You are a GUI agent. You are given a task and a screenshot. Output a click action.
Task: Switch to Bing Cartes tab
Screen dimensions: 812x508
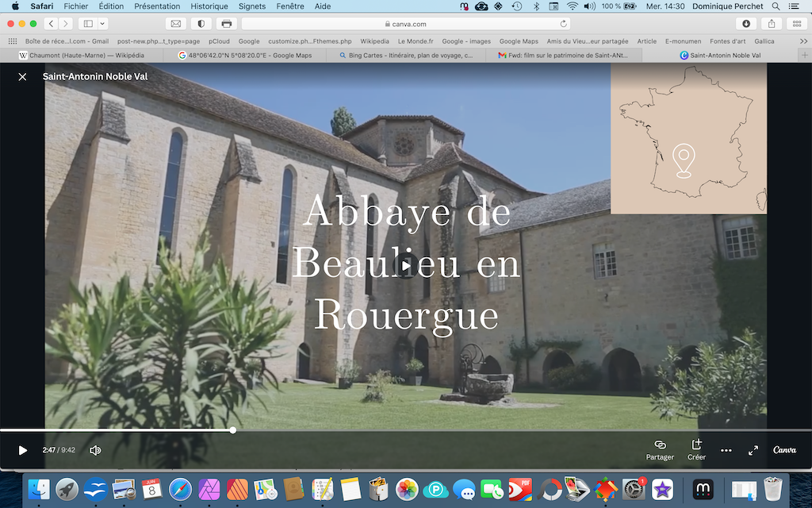[x=405, y=55]
